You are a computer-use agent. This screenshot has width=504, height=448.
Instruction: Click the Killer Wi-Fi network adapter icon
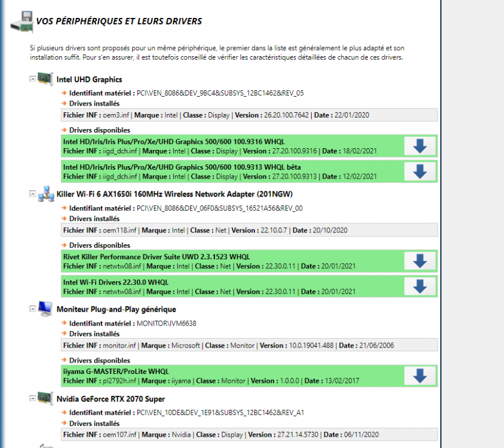click(x=45, y=194)
